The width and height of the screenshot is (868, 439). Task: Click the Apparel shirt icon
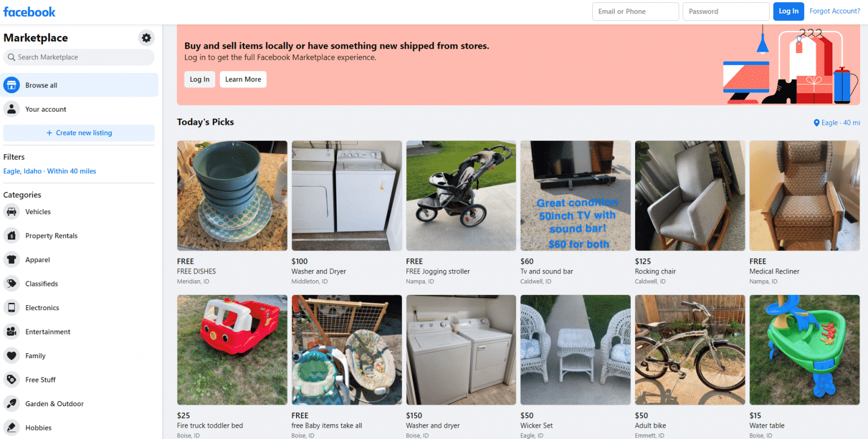[x=11, y=260]
